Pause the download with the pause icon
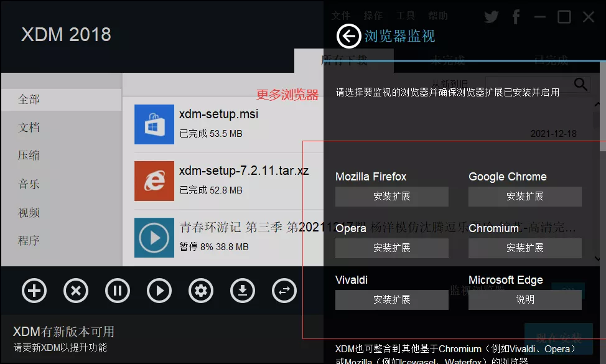This screenshot has width=606, height=364. pyautogui.click(x=118, y=291)
